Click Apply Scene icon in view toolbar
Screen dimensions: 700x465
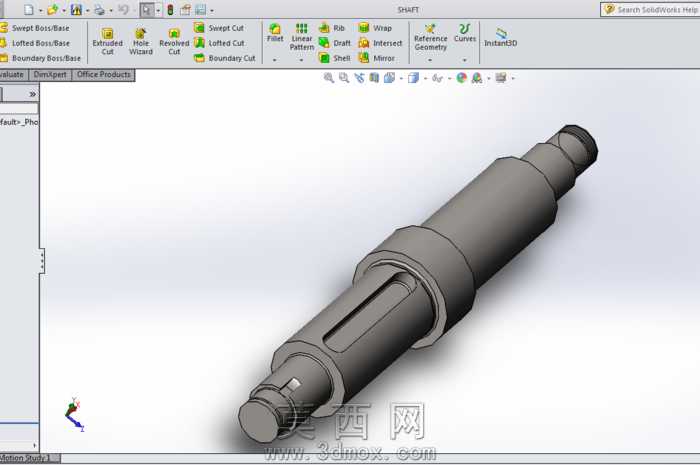coord(477,78)
